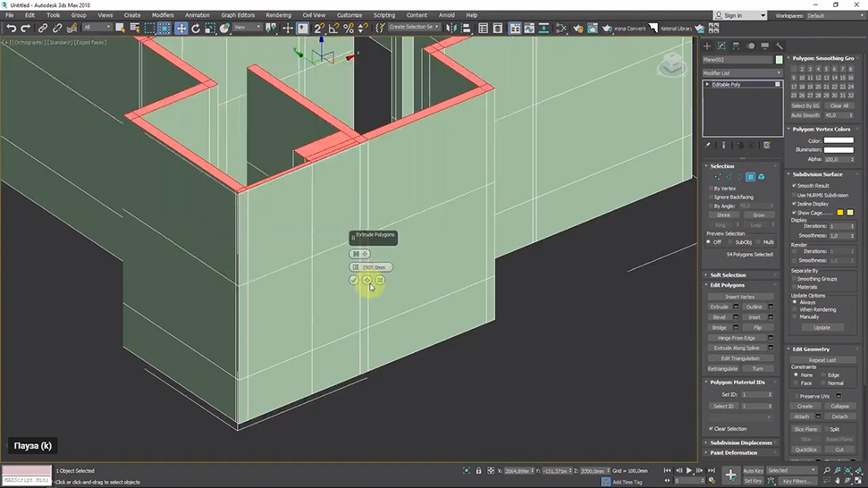Screen dimensions: 868x488
Task: Expand the Paint Deformation rollout
Action: point(733,452)
